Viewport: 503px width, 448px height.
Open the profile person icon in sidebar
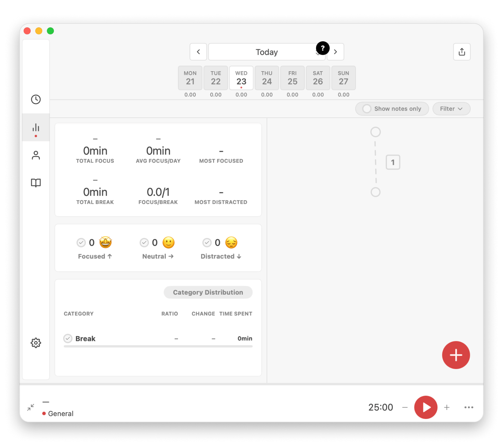pyautogui.click(x=36, y=155)
